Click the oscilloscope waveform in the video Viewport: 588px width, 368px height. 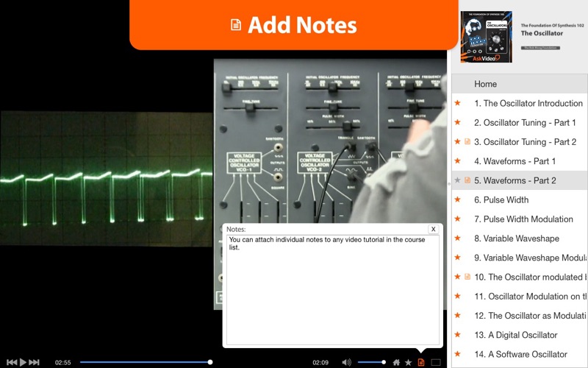point(107,179)
